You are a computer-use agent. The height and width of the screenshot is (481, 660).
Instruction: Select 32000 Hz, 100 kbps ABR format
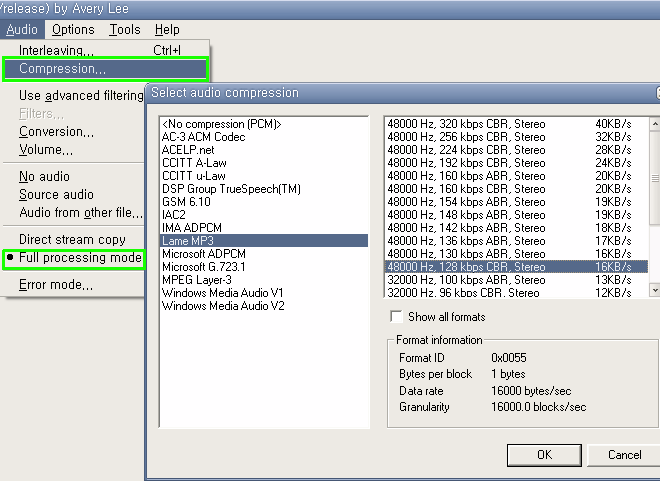[x=517, y=280]
